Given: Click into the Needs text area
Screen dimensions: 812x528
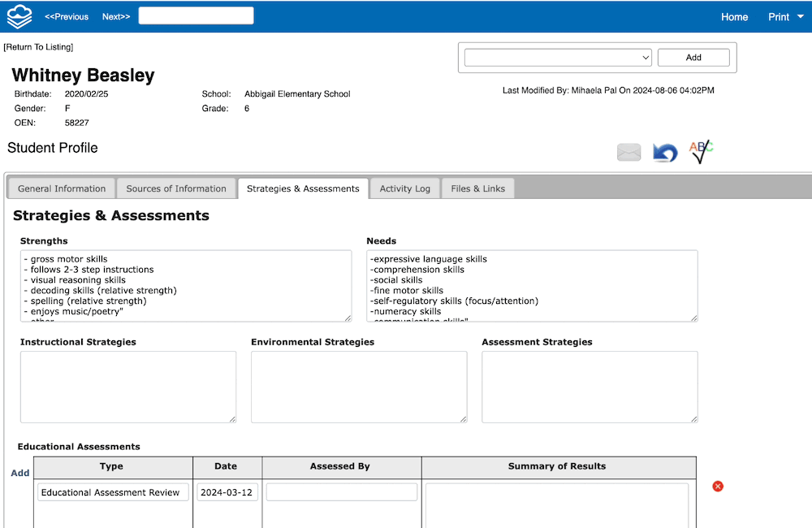Looking at the screenshot, I should [532, 286].
